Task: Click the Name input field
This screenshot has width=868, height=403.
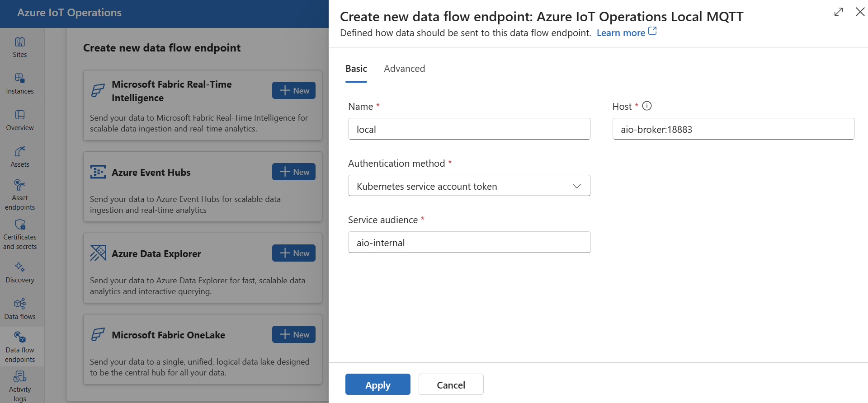Action: [469, 129]
